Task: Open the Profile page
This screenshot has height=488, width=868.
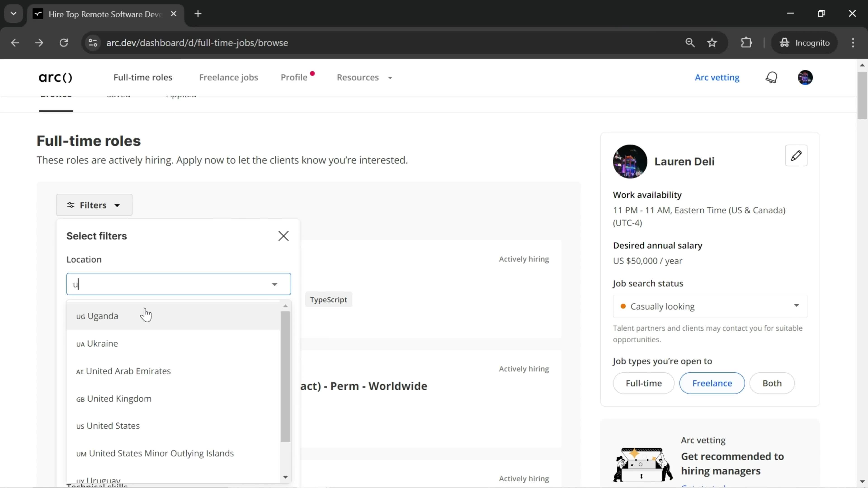Action: [294, 77]
